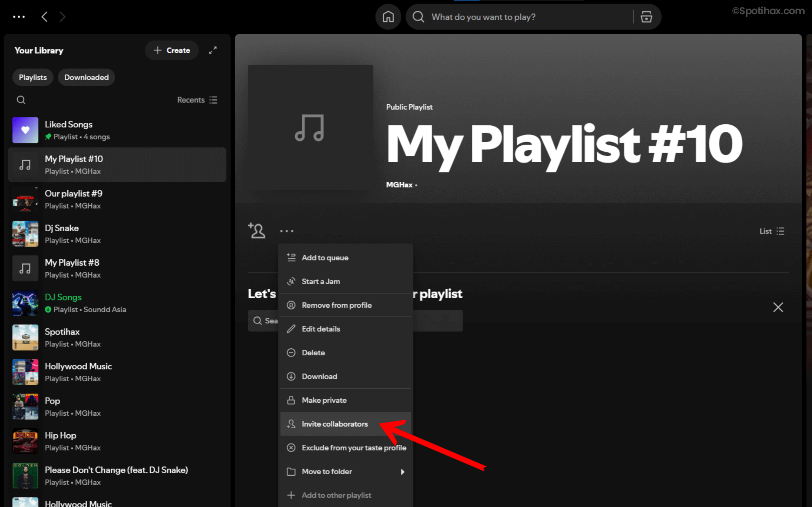The width and height of the screenshot is (812, 507).
Task: Click the DJ Songs cover thumbnail
Action: (x=25, y=303)
